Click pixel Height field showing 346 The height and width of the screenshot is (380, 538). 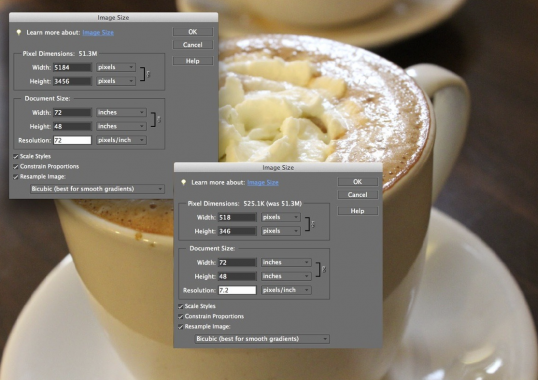[x=237, y=231]
